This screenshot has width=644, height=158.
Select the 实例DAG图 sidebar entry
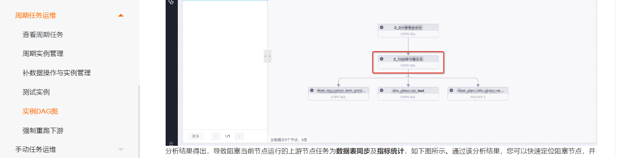pos(40,111)
